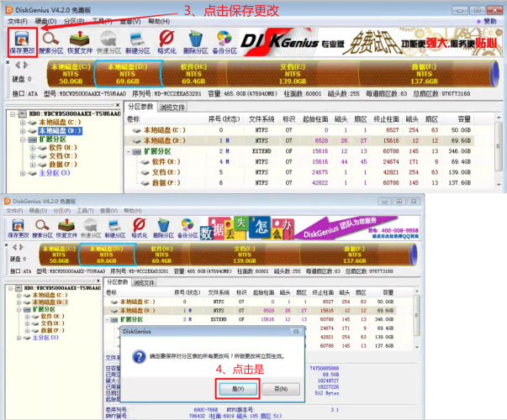Click Delete Partition (删除分区) icon in top window

click(195, 42)
